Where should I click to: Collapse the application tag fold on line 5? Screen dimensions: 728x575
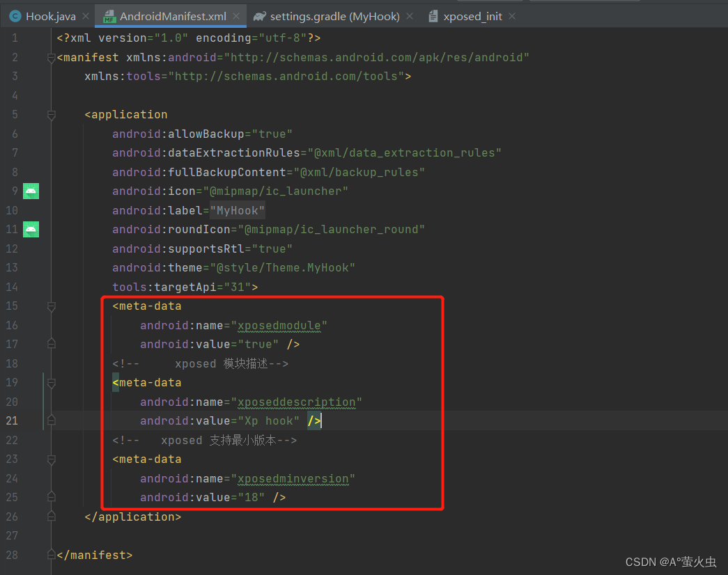[x=52, y=115]
